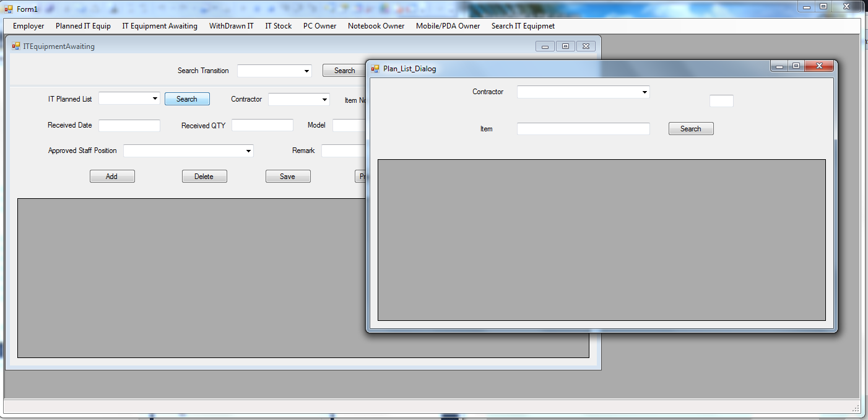Maximize the ITEquipmentAwaiting child window

click(566, 46)
